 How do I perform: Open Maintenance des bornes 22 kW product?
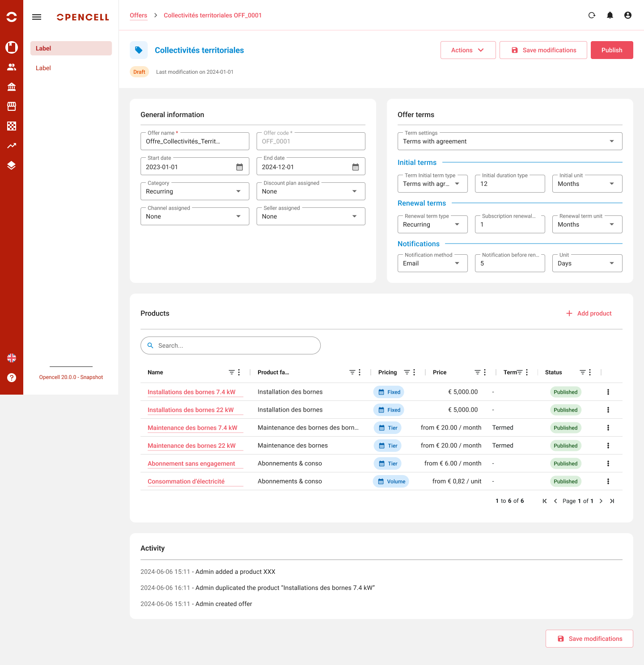[x=191, y=446]
